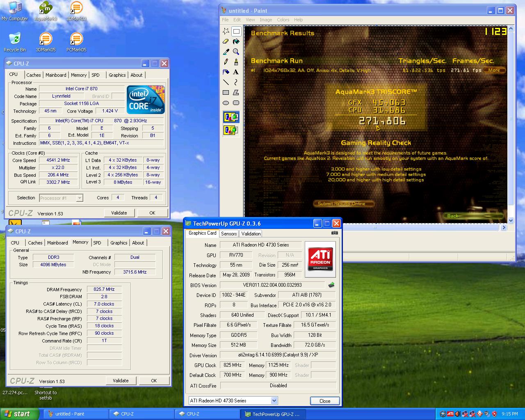
Task: Select the Polygon tool in Paint
Action: [x=236, y=93]
